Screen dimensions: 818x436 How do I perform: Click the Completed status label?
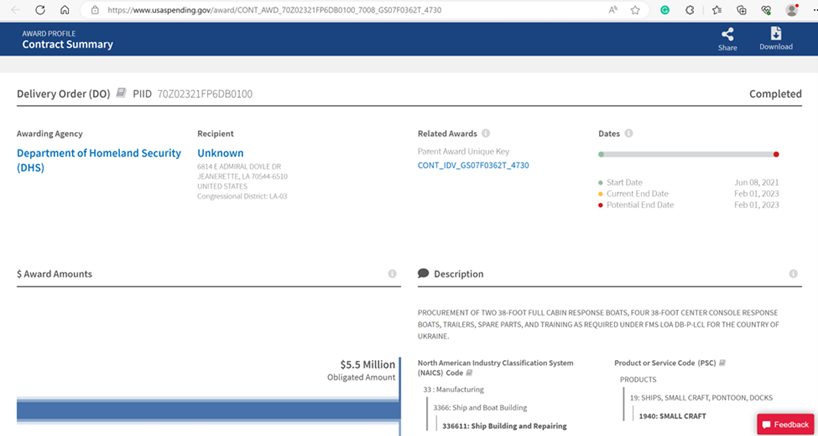point(775,94)
